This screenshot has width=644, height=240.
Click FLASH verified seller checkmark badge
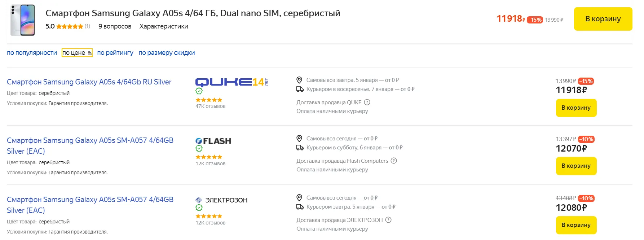click(199, 148)
